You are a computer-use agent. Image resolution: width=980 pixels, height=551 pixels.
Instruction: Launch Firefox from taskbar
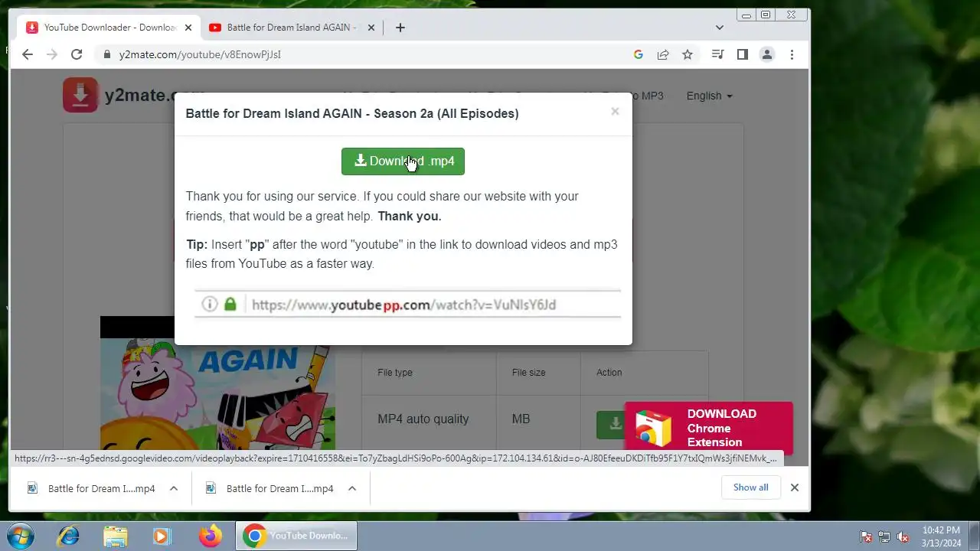(211, 536)
